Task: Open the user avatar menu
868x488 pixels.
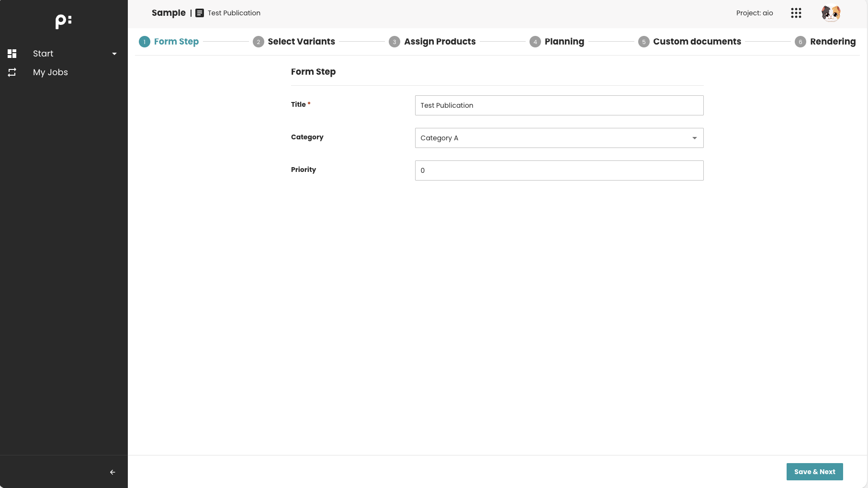Action: [x=831, y=13]
